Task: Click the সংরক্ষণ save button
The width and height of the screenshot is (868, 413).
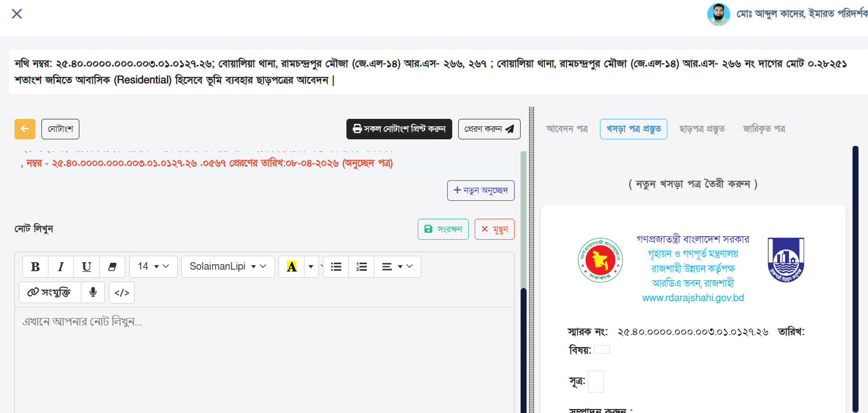Action: pyautogui.click(x=443, y=229)
